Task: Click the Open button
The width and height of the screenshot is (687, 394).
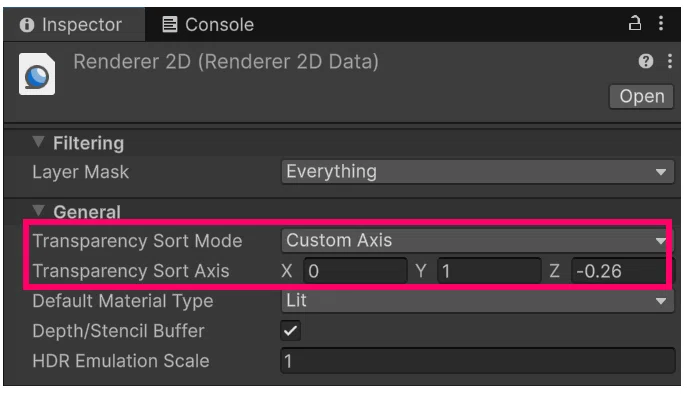Action: tap(641, 96)
